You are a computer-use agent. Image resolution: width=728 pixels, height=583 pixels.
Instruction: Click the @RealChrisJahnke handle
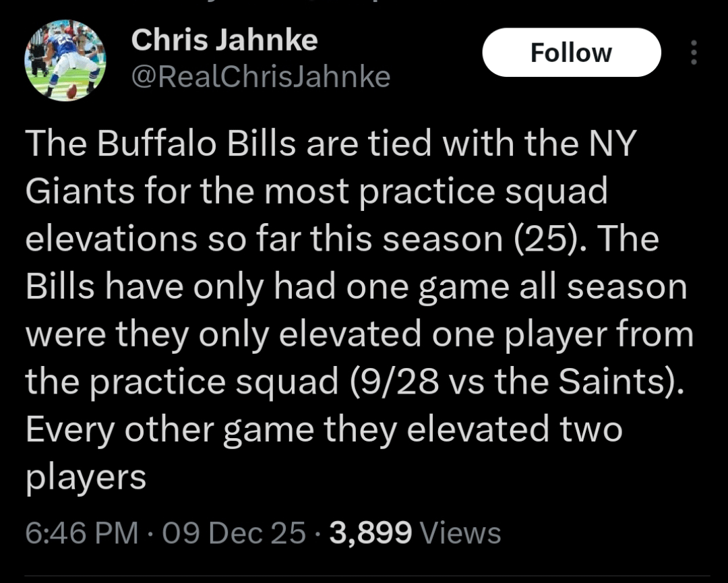(261, 78)
